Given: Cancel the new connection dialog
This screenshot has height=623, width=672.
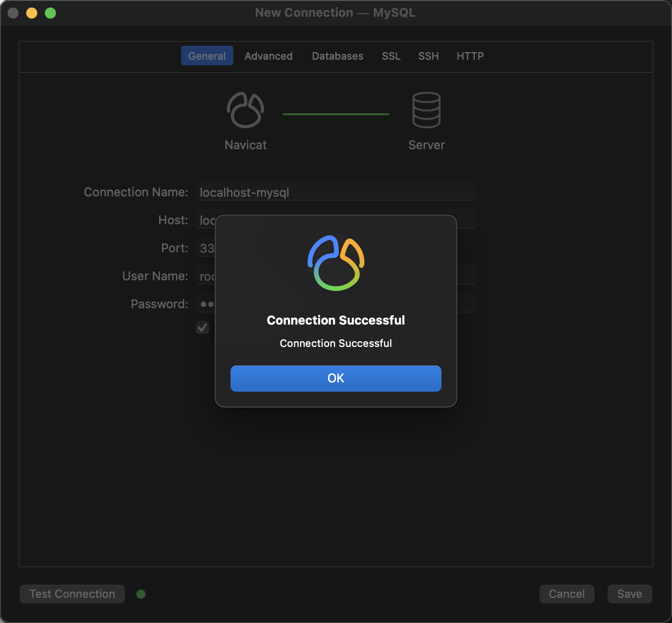Looking at the screenshot, I should click(x=567, y=594).
